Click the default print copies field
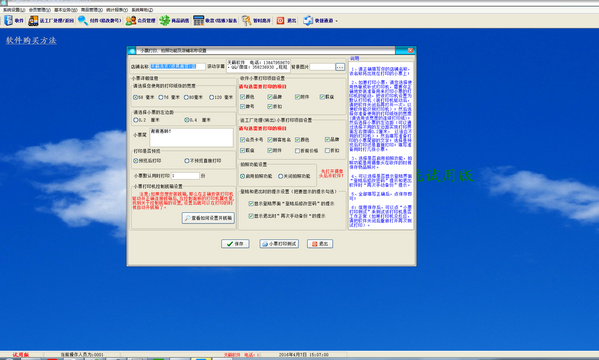Screen dimensions: 599x360 185,176
